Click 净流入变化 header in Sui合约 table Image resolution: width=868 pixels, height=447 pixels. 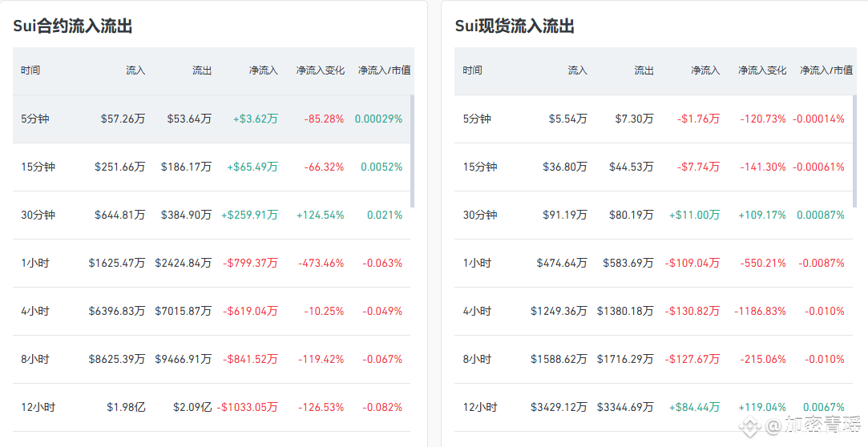click(x=320, y=70)
